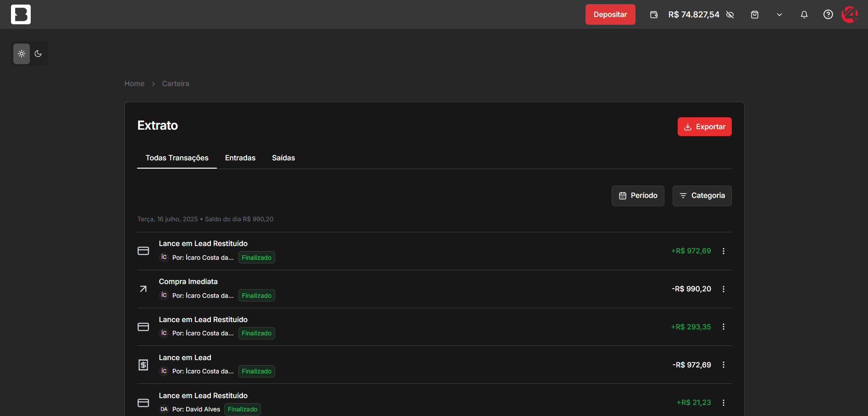This screenshot has width=868, height=416.
Task: Open the help question mark icon
Action: click(828, 15)
